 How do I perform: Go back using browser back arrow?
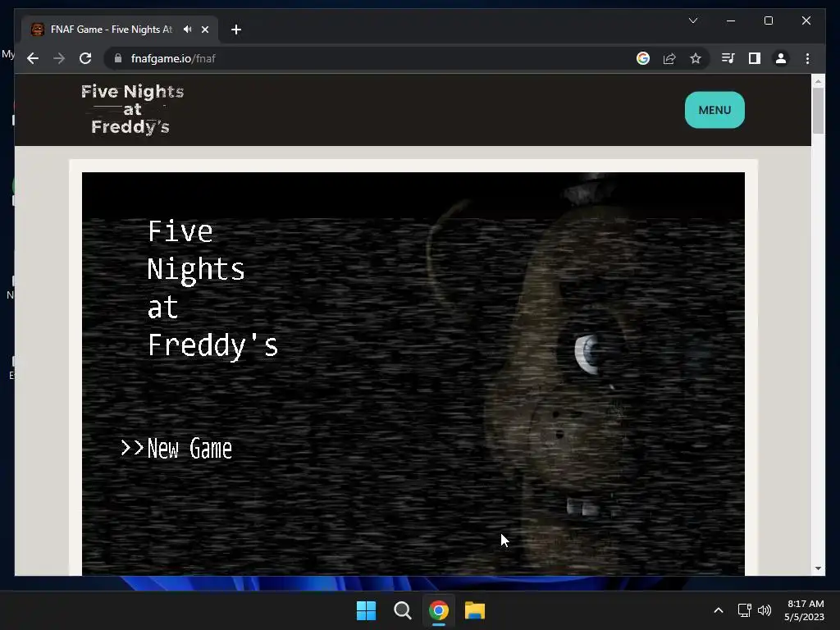33,58
